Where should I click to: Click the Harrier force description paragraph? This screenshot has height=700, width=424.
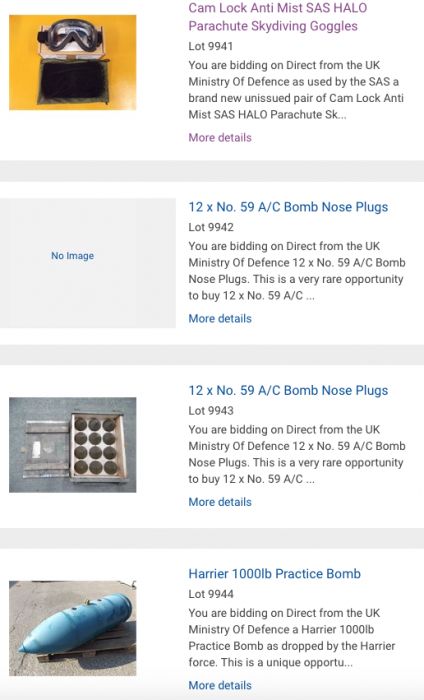(292, 638)
